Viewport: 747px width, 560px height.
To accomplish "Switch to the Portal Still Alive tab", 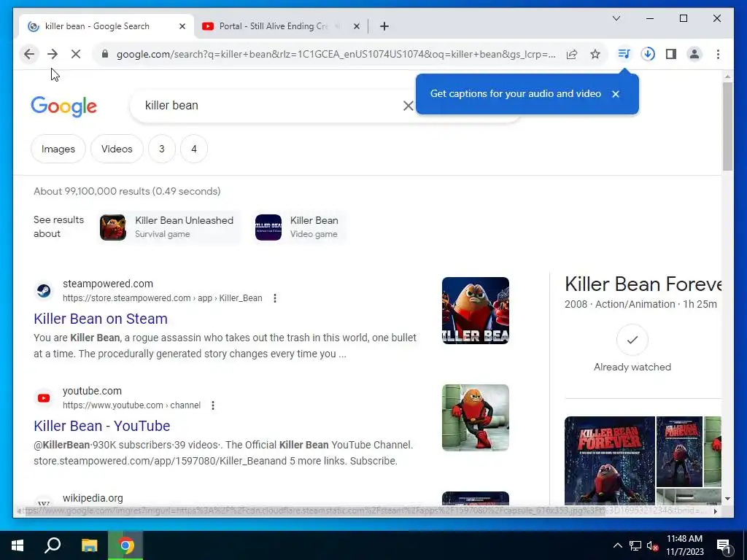I will [x=281, y=26].
